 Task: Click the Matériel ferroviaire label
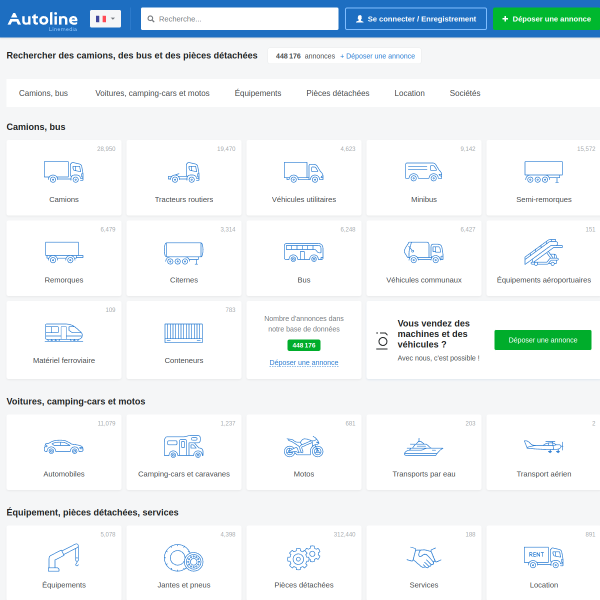click(x=64, y=360)
